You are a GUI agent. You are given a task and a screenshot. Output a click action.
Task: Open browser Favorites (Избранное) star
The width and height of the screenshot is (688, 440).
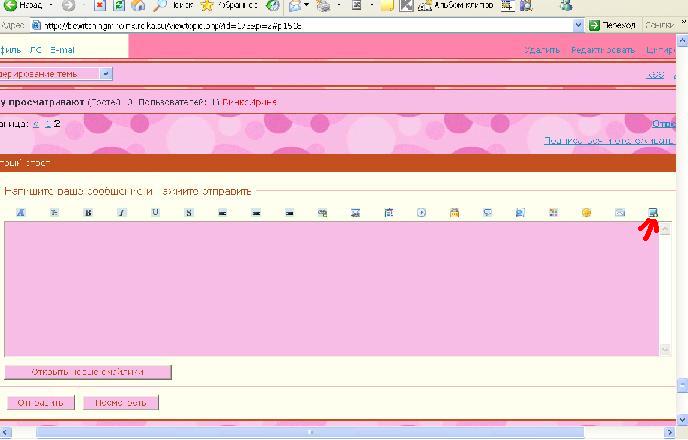point(228,5)
